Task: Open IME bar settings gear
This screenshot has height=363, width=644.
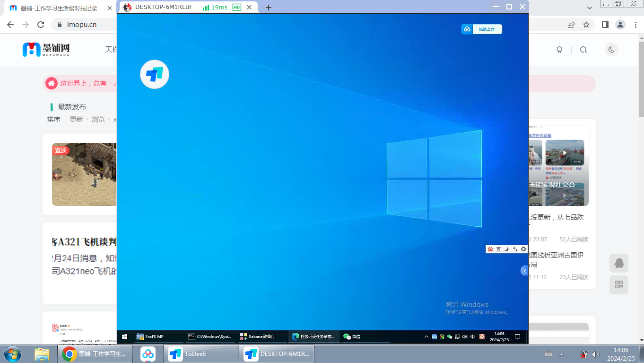Action: [523, 249]
